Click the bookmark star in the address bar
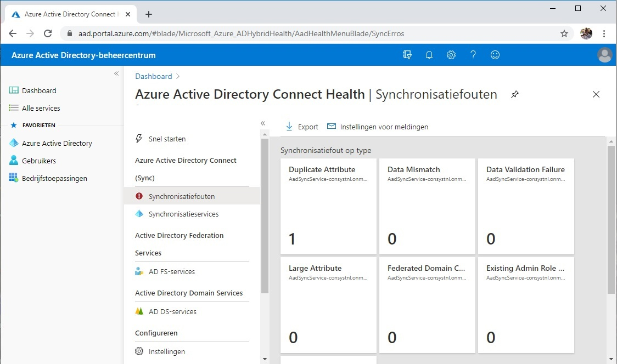Screen dimensions: 617x364 tap(564, 33)
